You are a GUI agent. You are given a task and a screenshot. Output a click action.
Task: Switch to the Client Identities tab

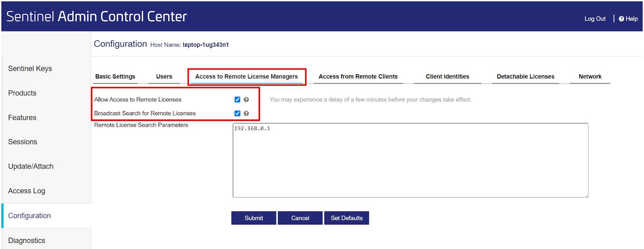447,76
